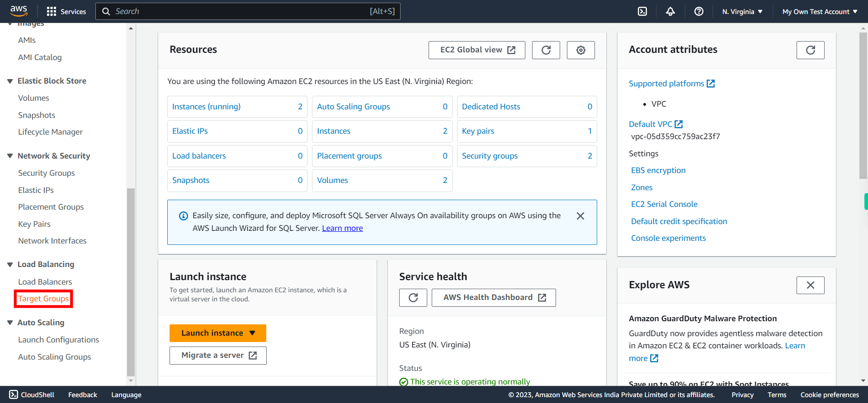This screenshot has width=868, height=403.
Task: Open Target Groups in the sidebar
Action: point(43,299)
